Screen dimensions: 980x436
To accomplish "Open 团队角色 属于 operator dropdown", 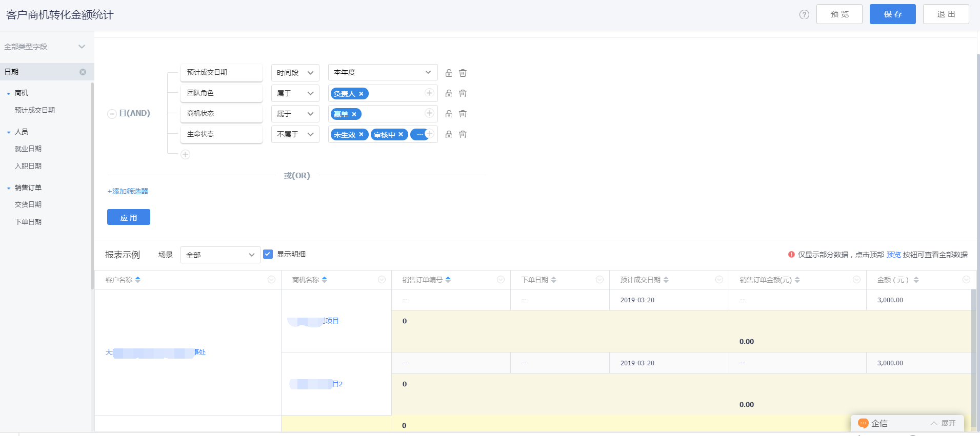I will click(x=295, y=93).
